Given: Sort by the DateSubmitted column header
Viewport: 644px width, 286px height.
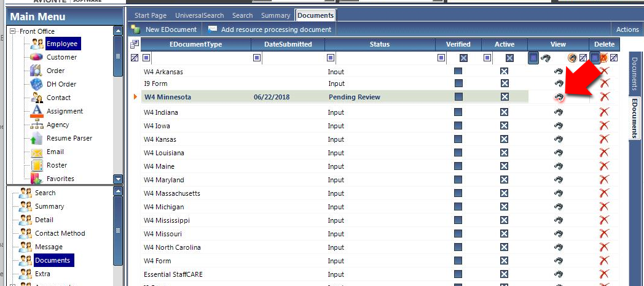Looking at the screenshot, I should [288, 44].
